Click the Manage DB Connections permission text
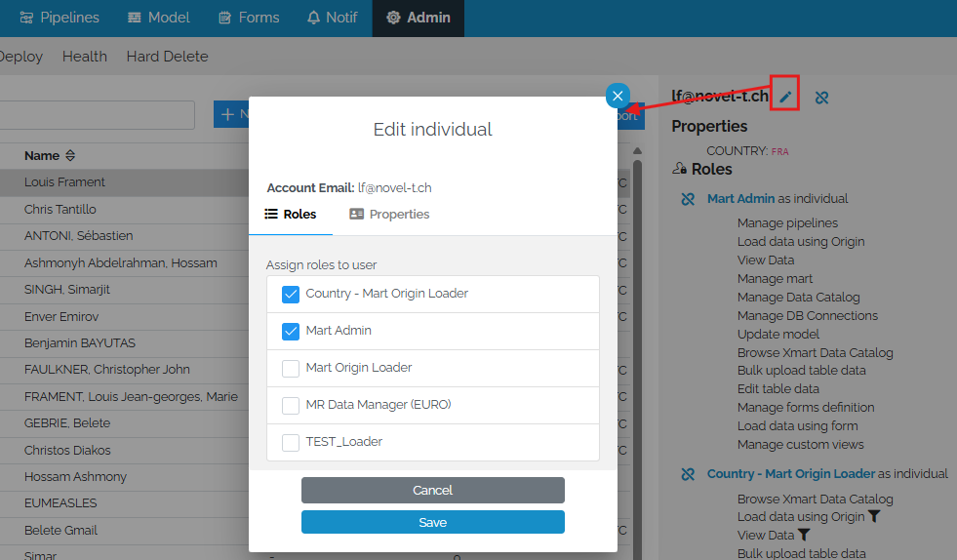 [808, 316]
